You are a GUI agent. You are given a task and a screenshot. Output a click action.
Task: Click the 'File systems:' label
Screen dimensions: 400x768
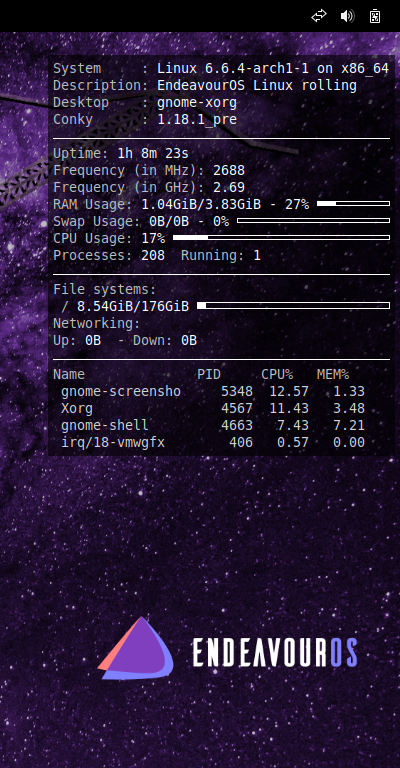105,289
